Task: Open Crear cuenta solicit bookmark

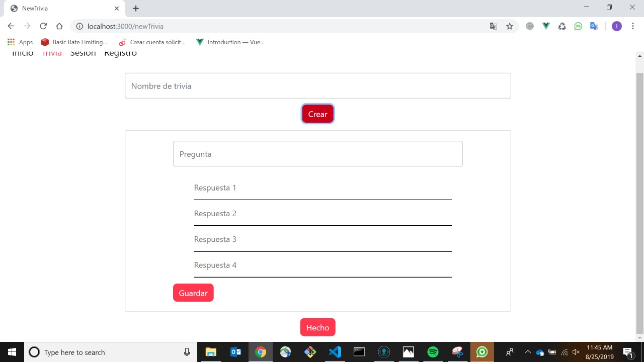Action: [152, 42]
